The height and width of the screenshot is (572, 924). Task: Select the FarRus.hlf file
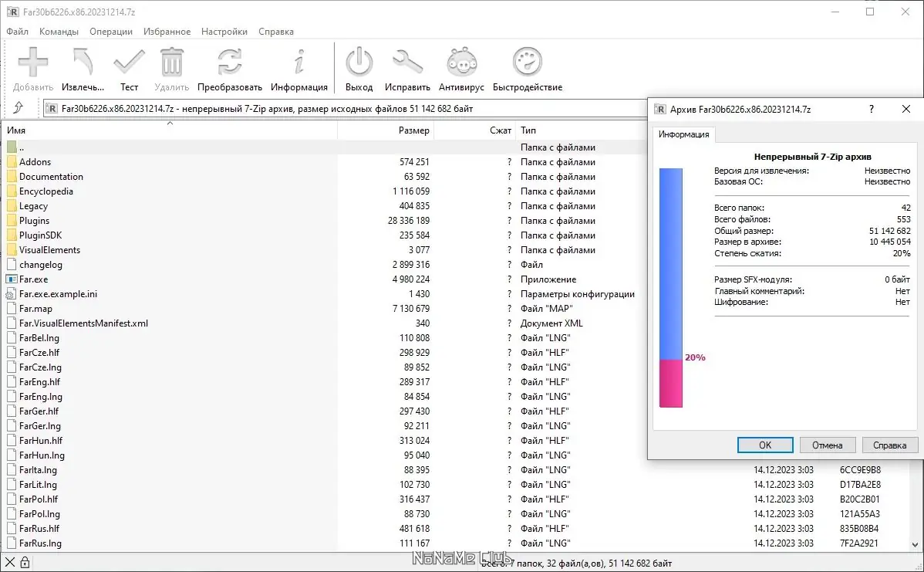39,528
